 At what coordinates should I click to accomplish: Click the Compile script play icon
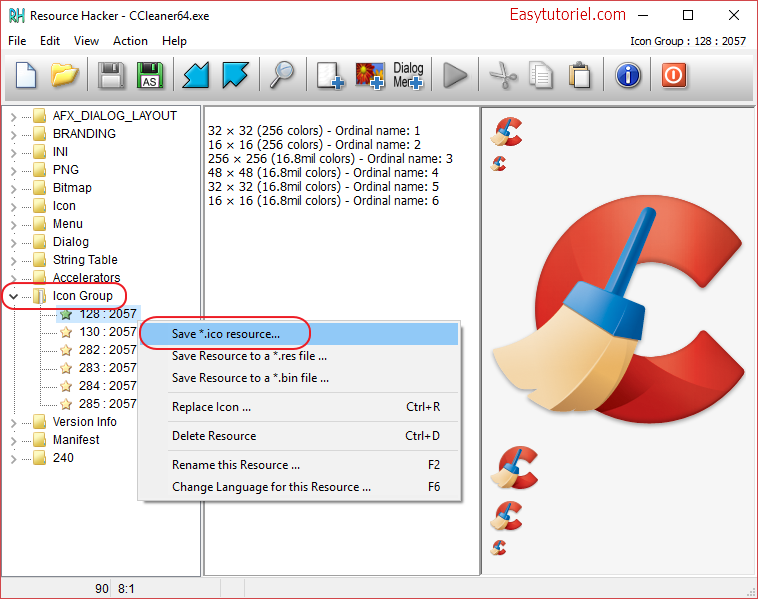pyautogui.click(x=455, y=75)
